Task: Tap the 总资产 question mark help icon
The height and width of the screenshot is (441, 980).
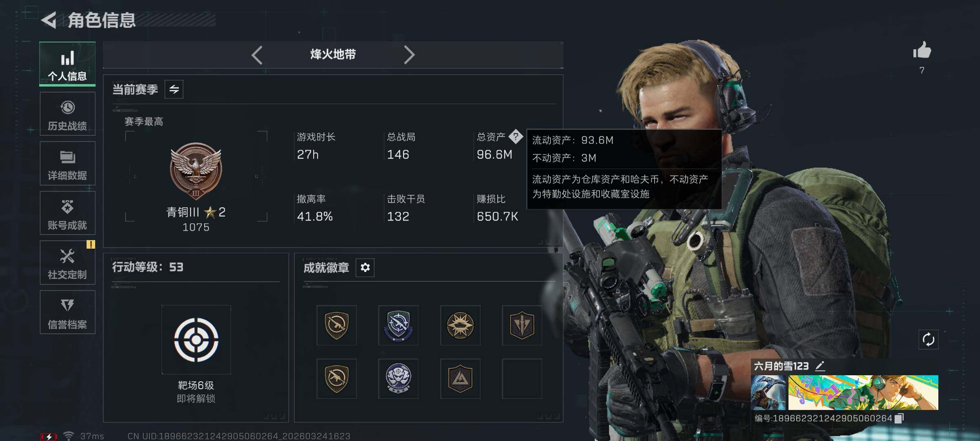Action: point(516,136)
